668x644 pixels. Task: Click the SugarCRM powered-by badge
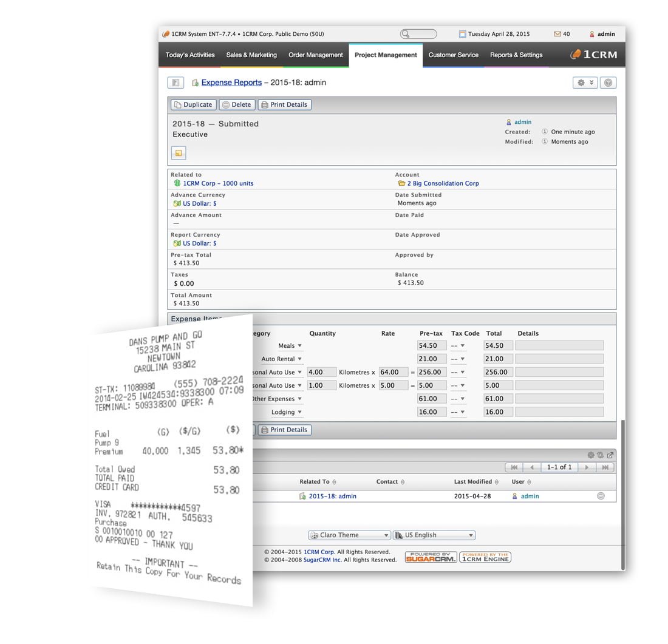(431, 557)
